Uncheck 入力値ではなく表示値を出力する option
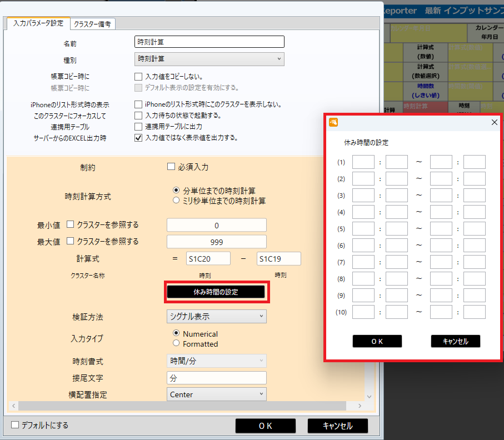504x440 pixels. point(138,137)
